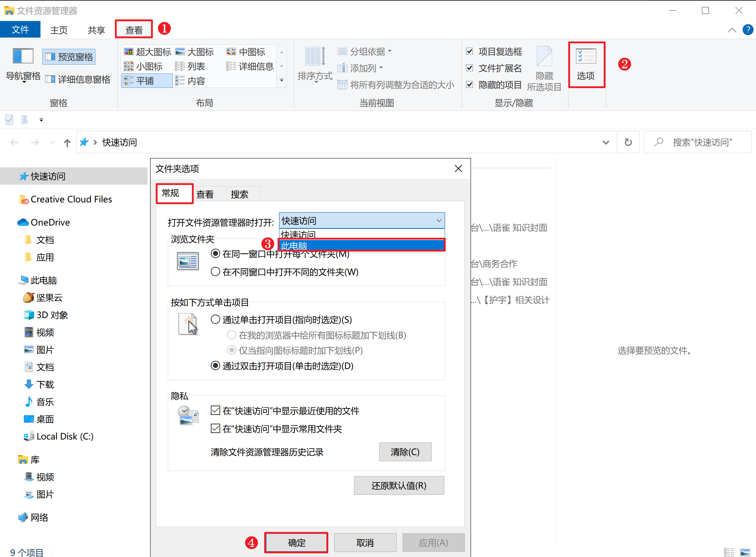This screenshot has height=557, width=756.
Task: Click the refresh icon beside address bar
Action: (628, 142)
